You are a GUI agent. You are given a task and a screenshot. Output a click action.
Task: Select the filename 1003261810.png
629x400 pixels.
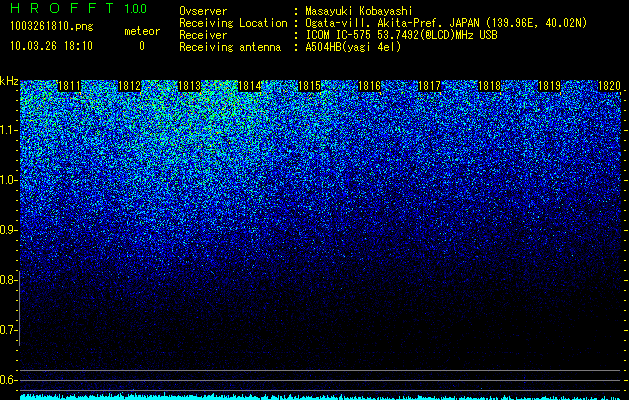click(x=52, y=26)
